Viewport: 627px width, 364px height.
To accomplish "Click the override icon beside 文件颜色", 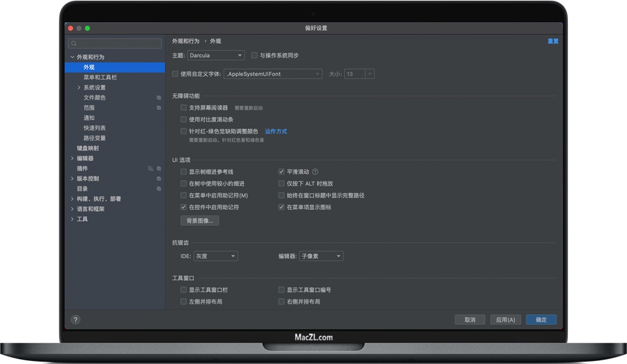I will (159, 98).
